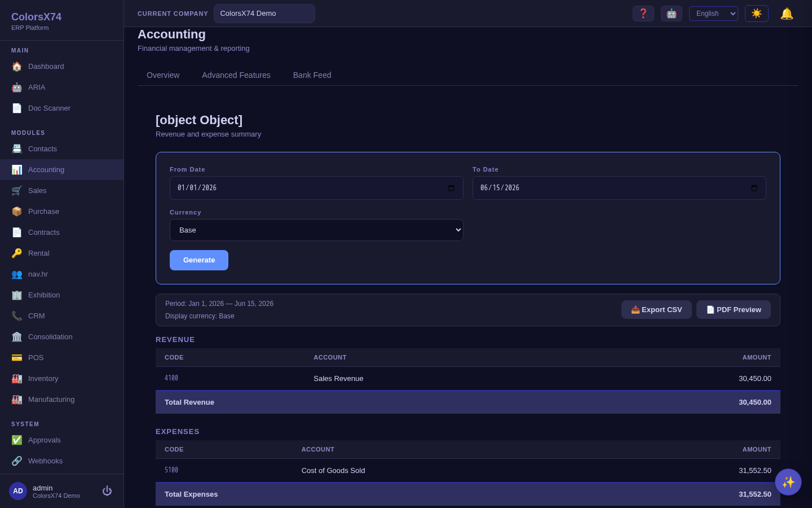Click the PDF Preview button
The width and height of the screenshot is (812, 508).
[x=734, y=310]
